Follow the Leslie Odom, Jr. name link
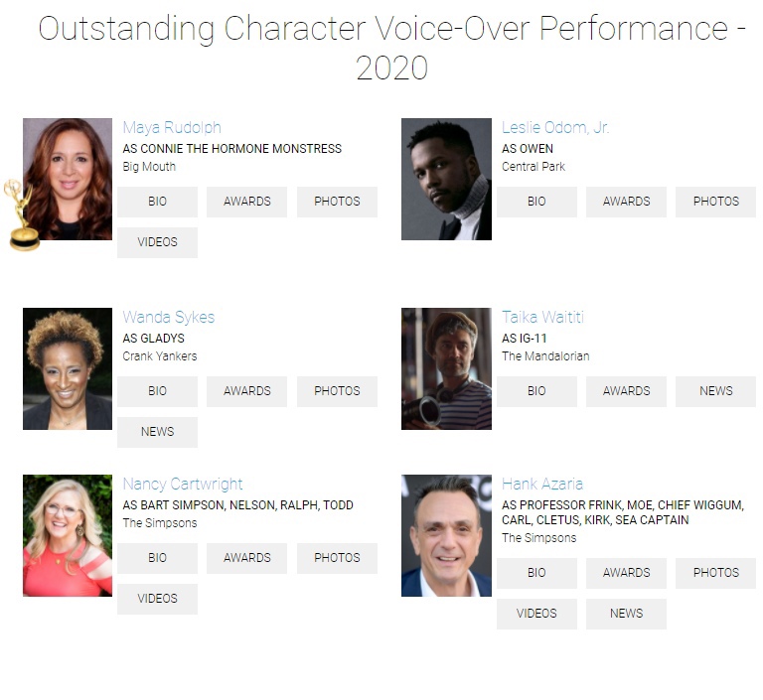763x700 pixels. tap(555, 128)
